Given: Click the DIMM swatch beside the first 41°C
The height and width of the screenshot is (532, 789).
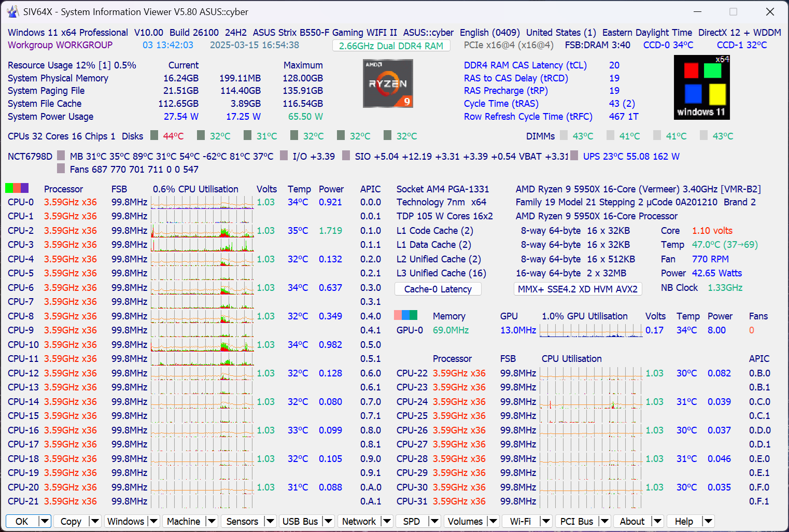Looking at the screenshot, I should click(x=611, y=135).
